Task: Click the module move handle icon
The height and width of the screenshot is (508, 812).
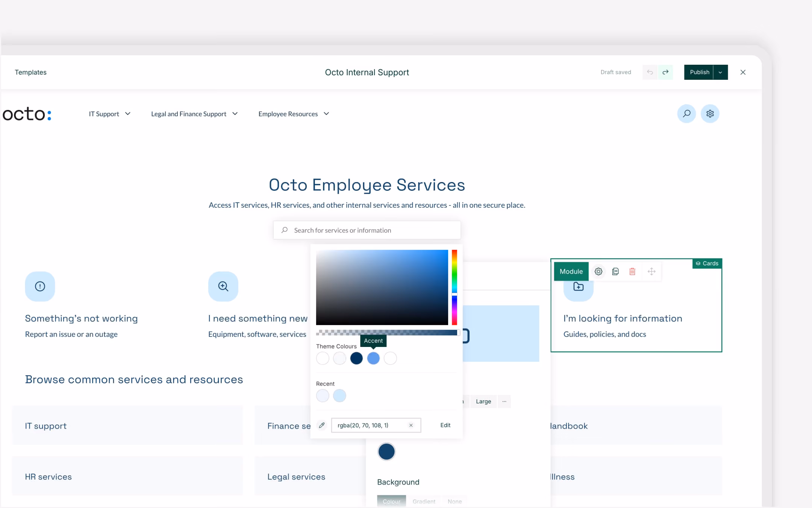Action: point(651,272)
